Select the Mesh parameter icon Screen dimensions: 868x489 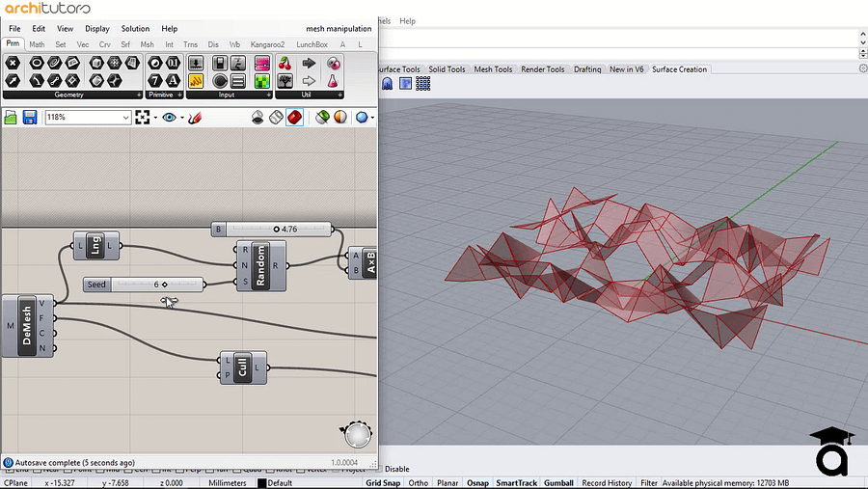(115, 63)
